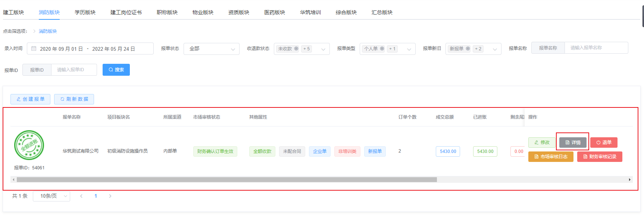Click the gray 详情 details button
The height and width of the screenshot is (216, 644).
[x=573, y=142]
